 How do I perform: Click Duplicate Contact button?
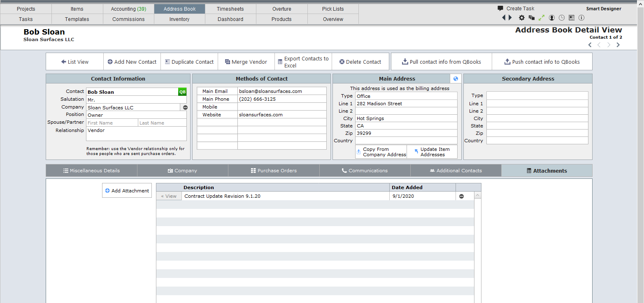pyautogui.click(x=189, y=62)
